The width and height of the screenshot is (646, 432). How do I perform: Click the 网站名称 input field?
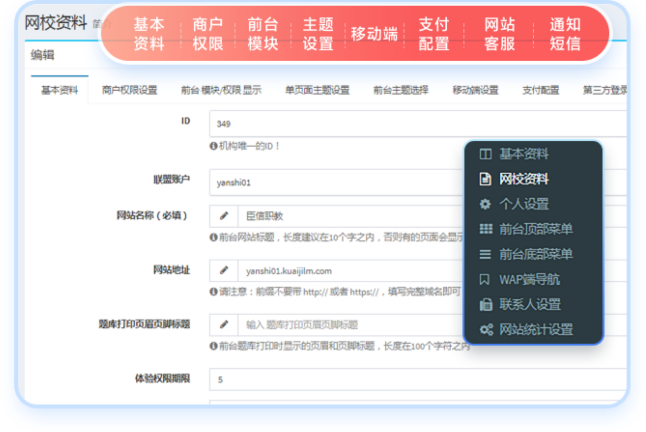[x=351, y=216]
